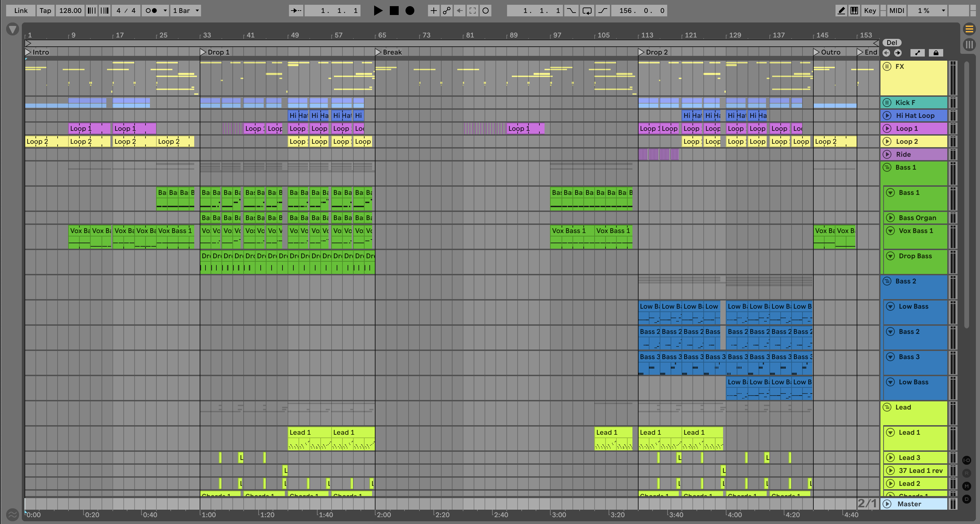Unfold the Drop Bass track
The image size is (980, 524).
point(890,256)
